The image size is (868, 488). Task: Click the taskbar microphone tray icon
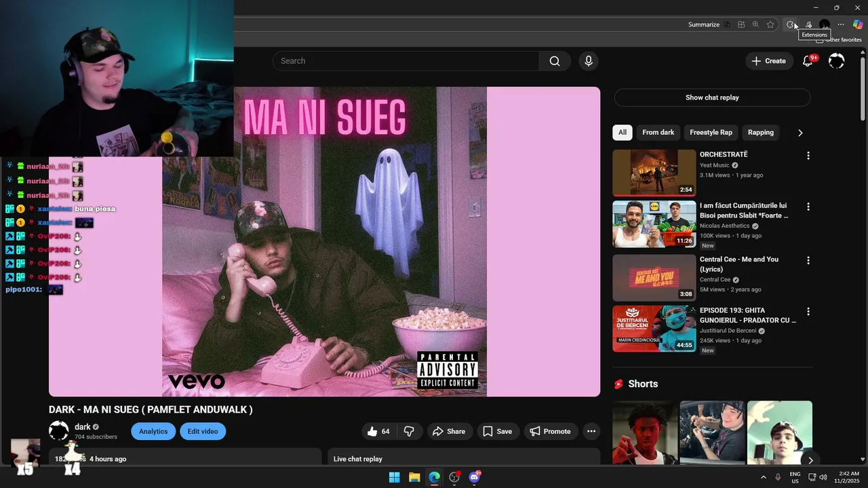click(x=778, y=477)
